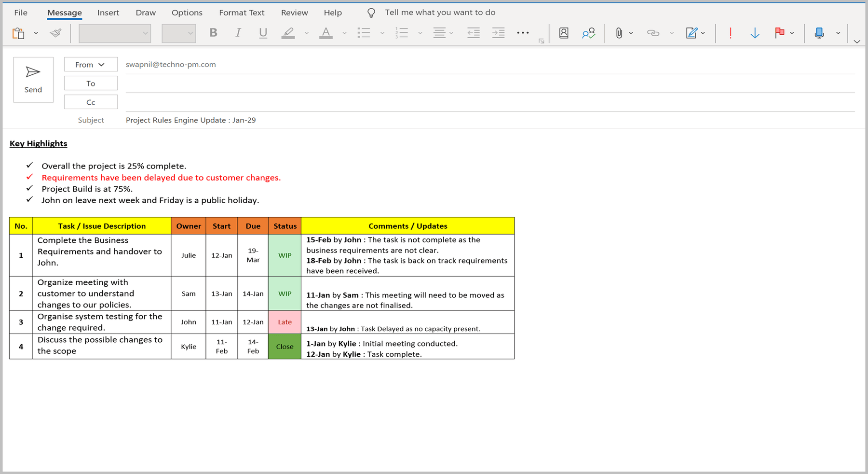Click the Tell me search field
The image size is (868, 474).
440,13
